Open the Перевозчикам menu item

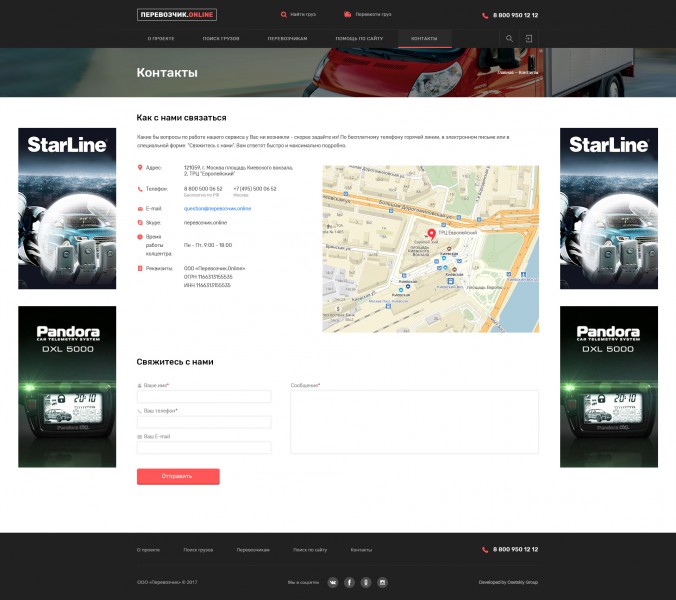[287, 38]
